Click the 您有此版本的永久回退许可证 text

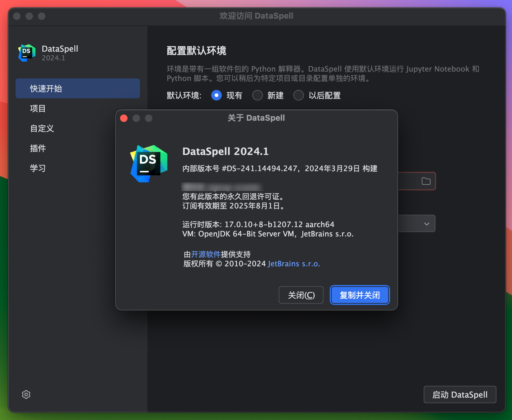point(233,196)
